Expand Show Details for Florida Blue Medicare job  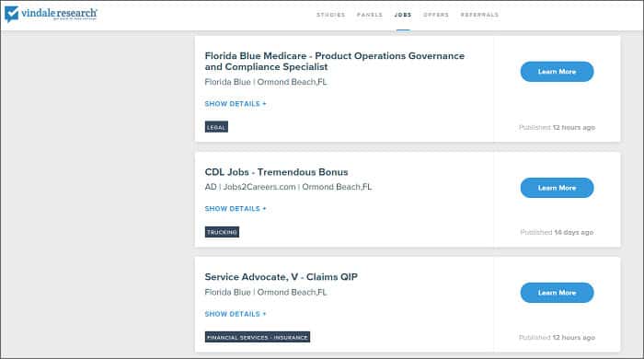pos(236,104)
